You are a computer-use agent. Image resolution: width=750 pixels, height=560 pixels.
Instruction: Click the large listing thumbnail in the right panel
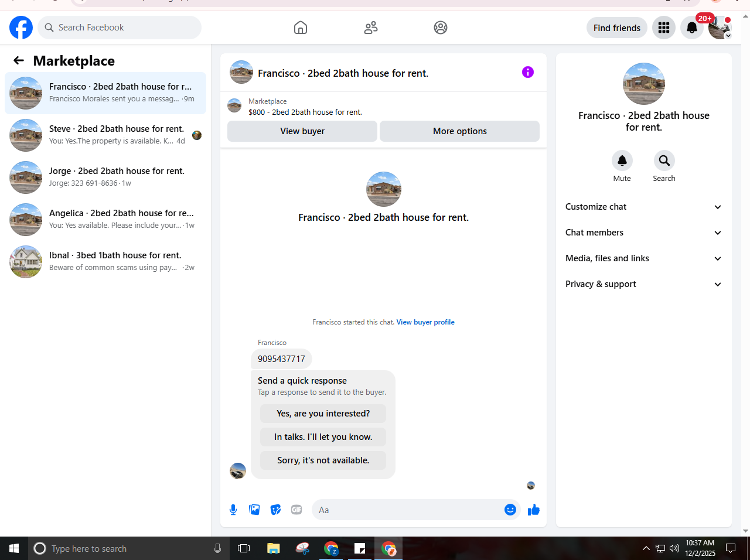[x=644, y=84]
